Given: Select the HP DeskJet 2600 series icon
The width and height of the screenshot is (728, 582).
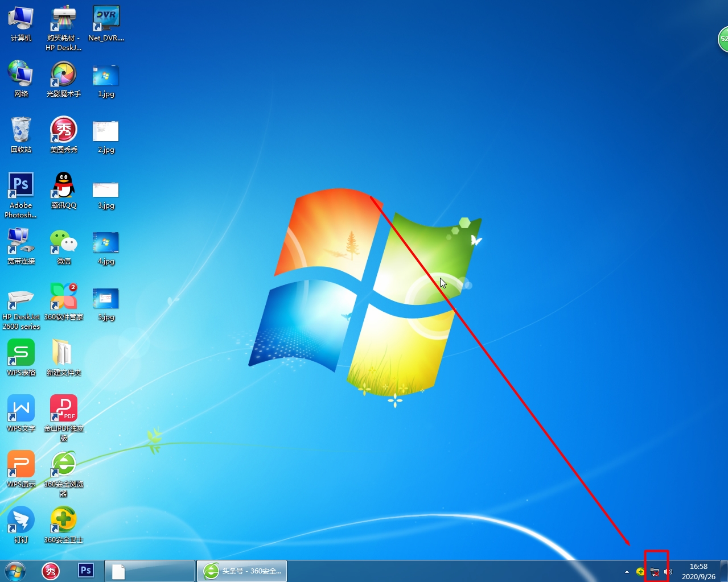Looking at the screenshot, I should tap(21, 308).
